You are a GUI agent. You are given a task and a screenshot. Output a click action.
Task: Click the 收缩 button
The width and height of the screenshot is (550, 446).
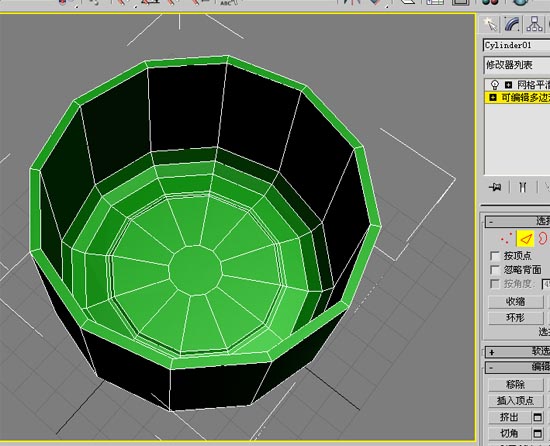click(x=516, y=302)
